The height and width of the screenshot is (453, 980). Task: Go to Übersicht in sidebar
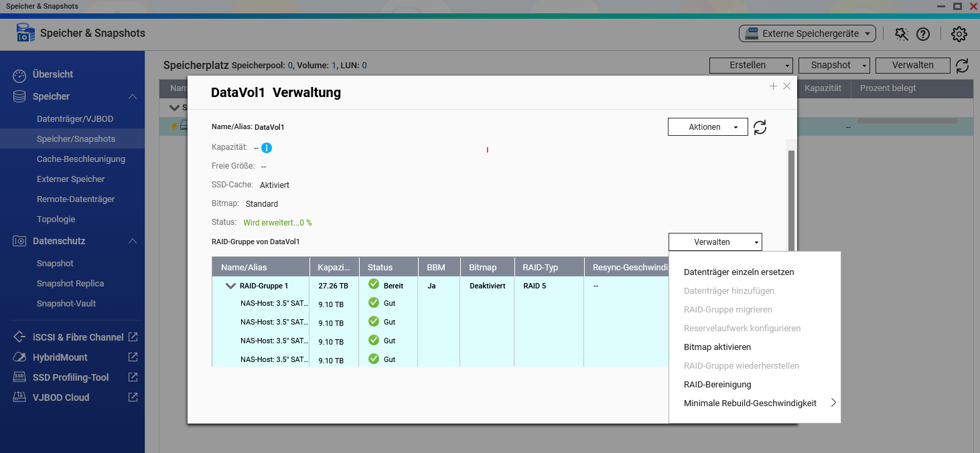coord(53,74)
